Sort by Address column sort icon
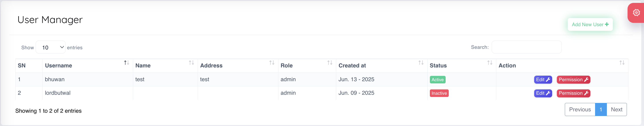The width and height of the screenshot is (644, 126). (272, 63)
